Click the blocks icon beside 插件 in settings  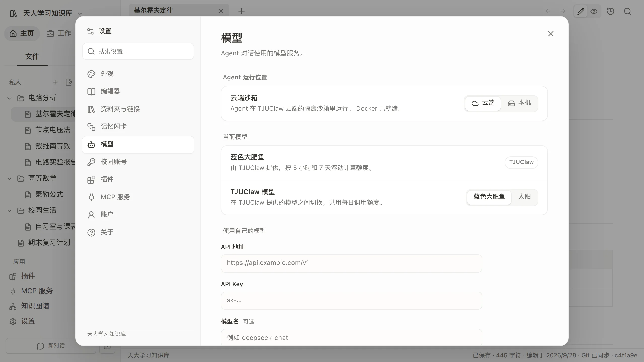(x=91, y=180)
